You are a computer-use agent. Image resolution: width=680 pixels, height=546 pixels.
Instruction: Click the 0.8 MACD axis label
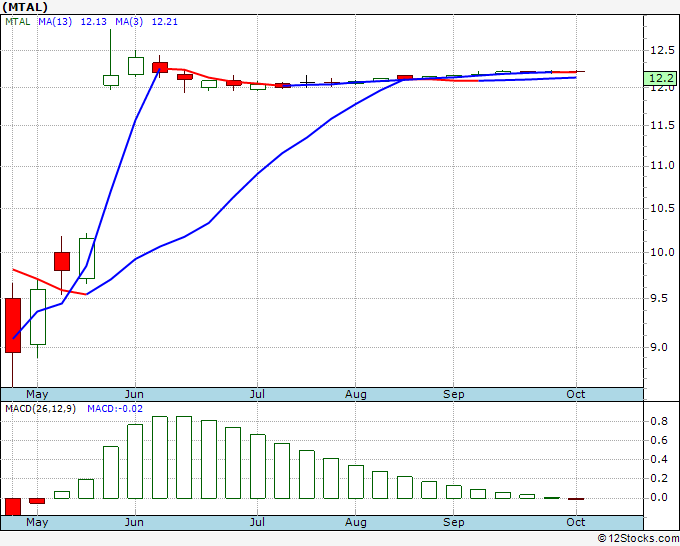tap(659, 421)
